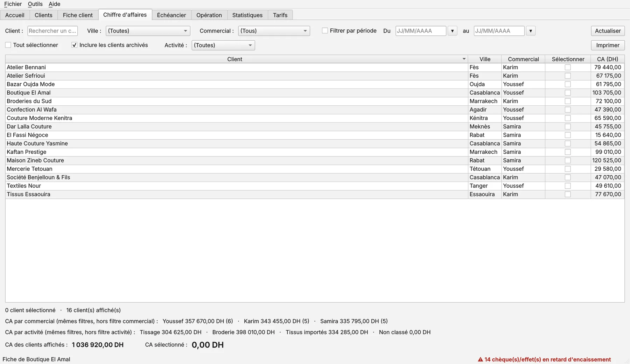Switch to the Échéancier tab

(171, 15)
